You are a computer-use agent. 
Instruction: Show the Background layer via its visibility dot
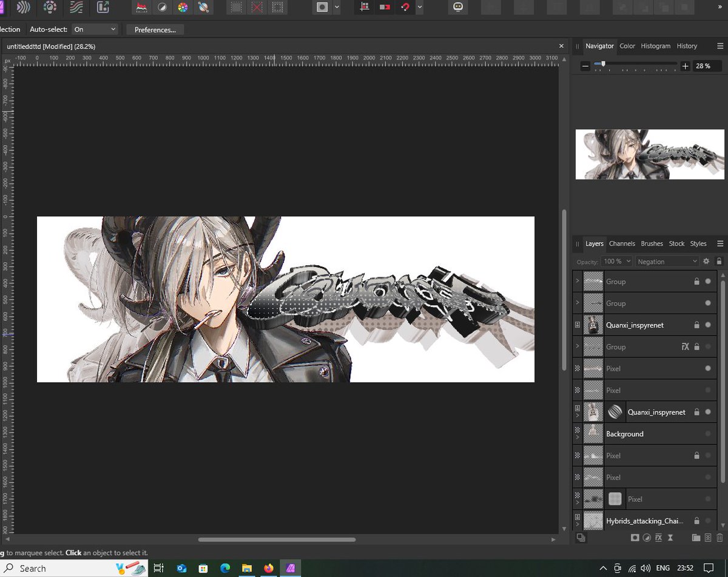(x=708, y=434)
